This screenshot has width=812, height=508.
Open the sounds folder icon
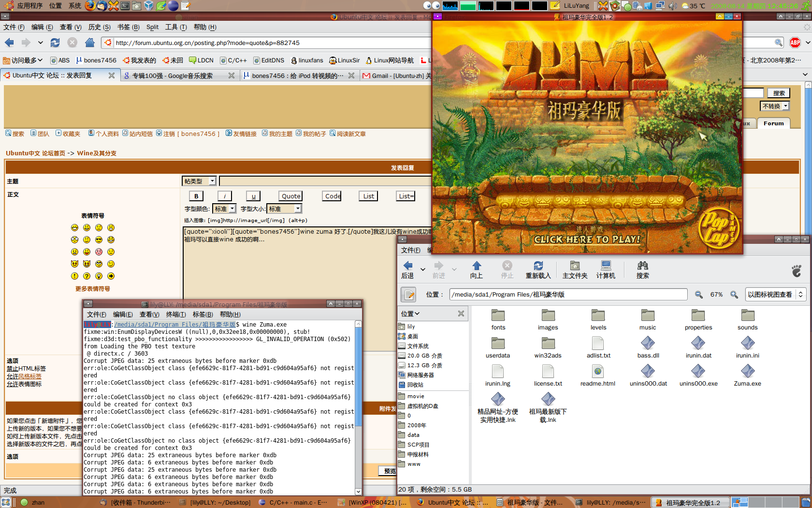click(x=748, y=315)
